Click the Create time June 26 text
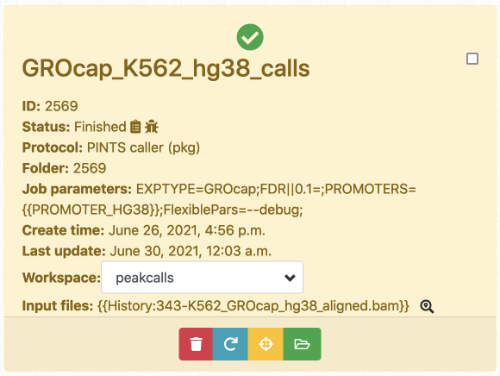 pyautogui.click(x=187, y=230)
